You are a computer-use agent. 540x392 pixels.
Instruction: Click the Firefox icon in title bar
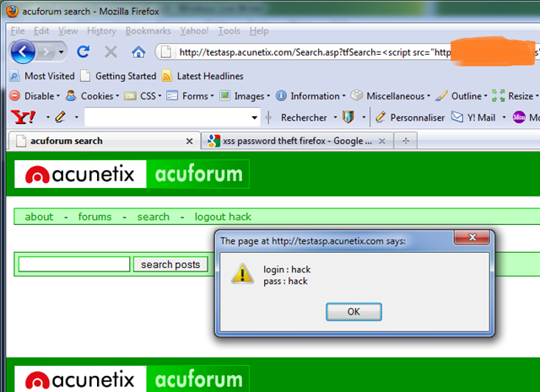[x=12, y=11]
